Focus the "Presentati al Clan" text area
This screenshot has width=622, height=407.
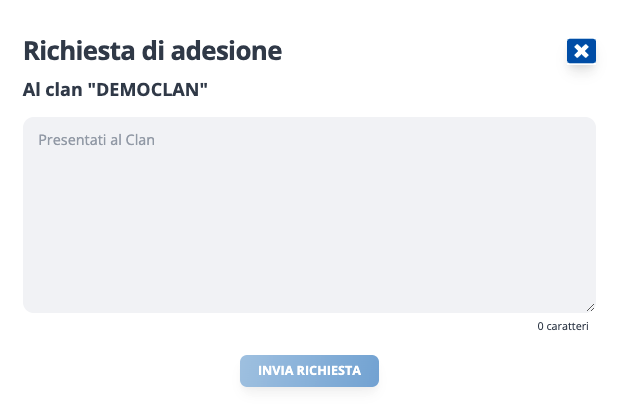click(309, 215)
